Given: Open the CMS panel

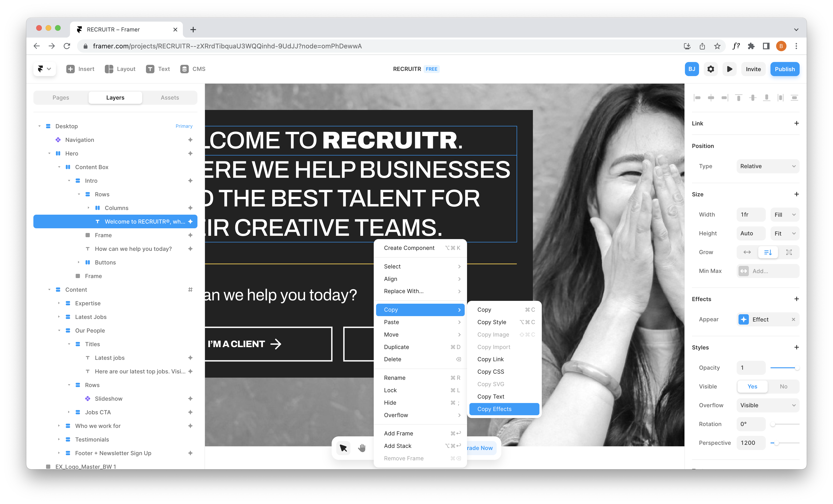Looking at the screenshot, I should point(193,69).
